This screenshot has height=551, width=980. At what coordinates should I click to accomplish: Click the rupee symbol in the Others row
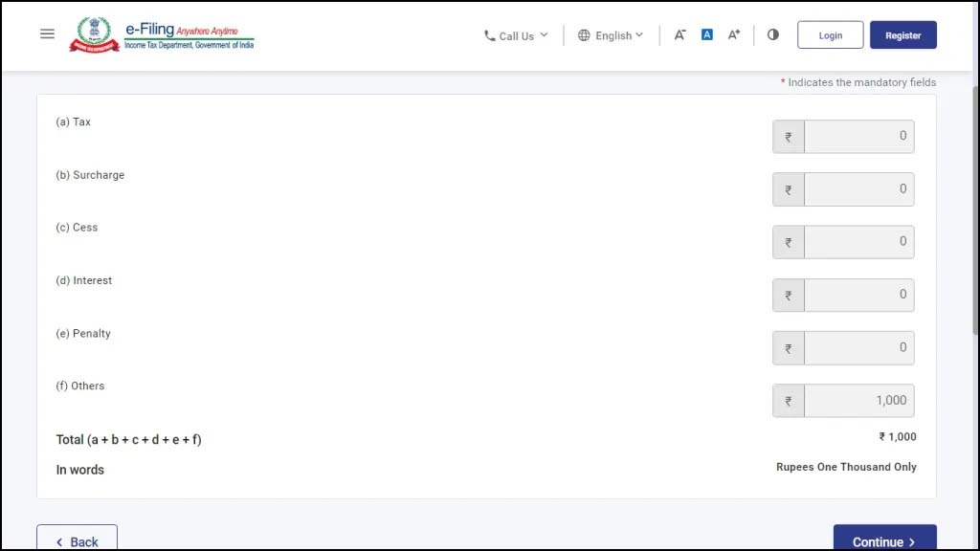coord(789,401)
